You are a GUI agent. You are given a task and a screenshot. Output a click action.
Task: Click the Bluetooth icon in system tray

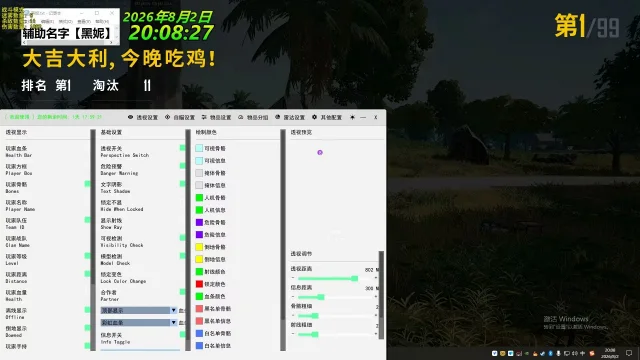550,353
